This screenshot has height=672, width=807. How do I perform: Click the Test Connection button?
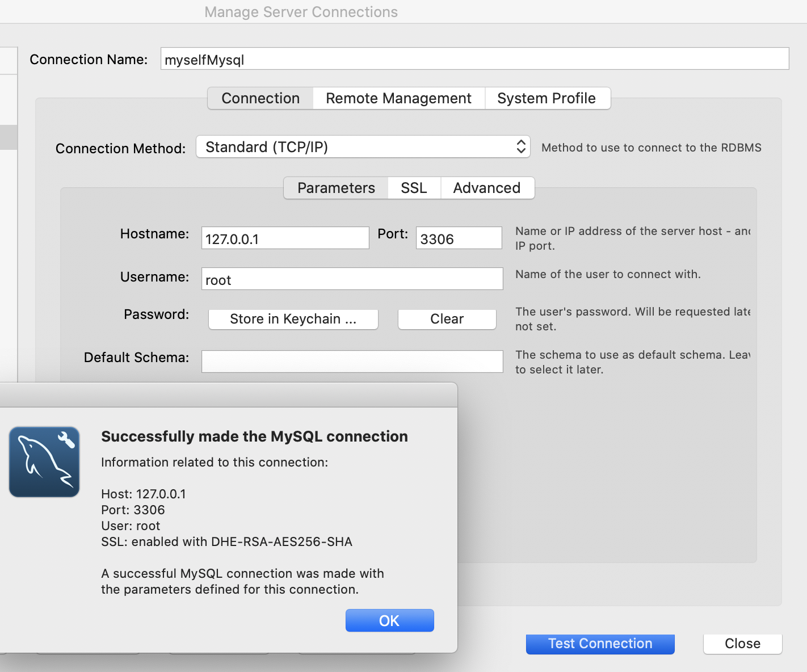coord(600,644)
